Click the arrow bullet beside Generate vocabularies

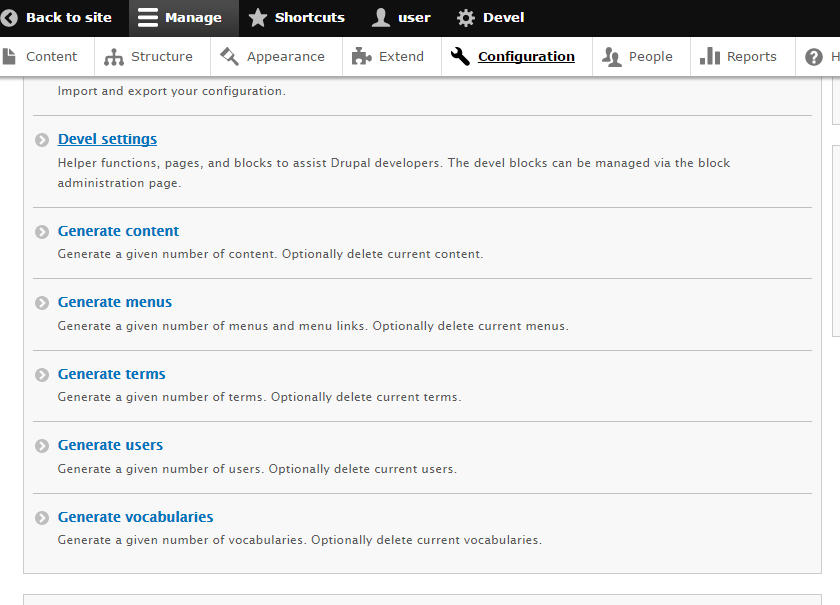point(42,518)
